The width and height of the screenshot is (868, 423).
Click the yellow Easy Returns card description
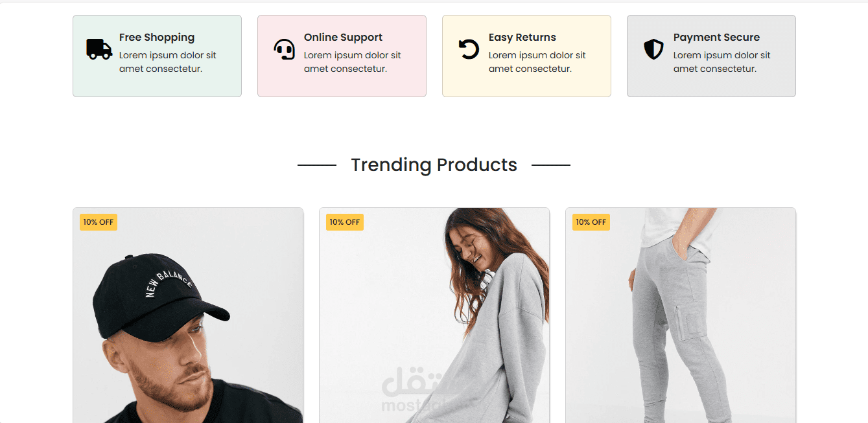[x=537, y=62]
